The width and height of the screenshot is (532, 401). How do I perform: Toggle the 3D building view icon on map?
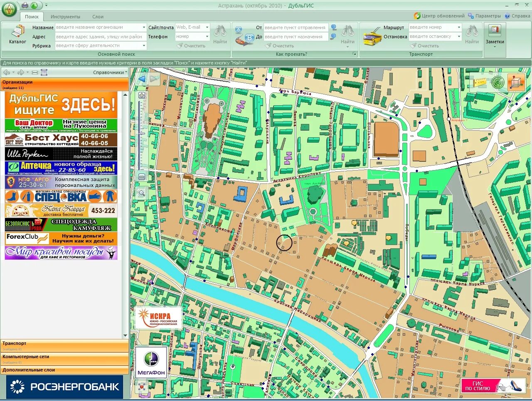516,82
